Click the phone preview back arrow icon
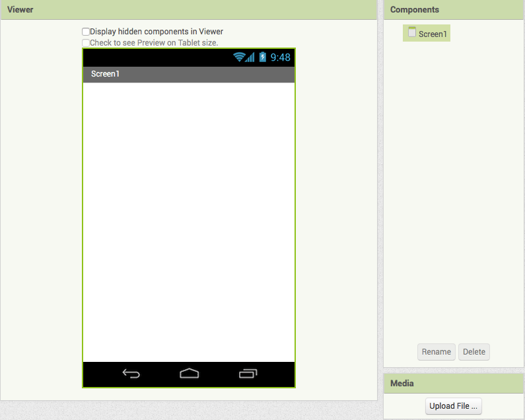 [x=131, y=374]
